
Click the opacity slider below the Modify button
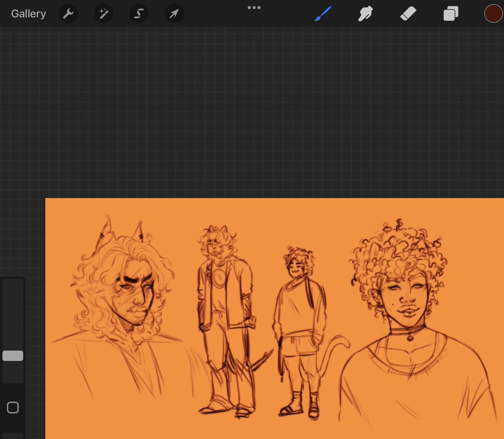[x=13, y=436]
